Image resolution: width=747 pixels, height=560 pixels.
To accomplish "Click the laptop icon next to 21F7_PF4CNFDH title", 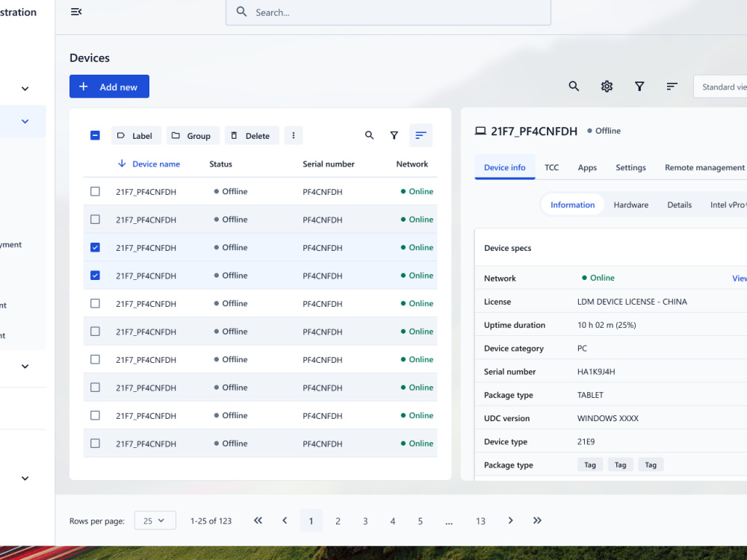I will [x=480, y=131].
